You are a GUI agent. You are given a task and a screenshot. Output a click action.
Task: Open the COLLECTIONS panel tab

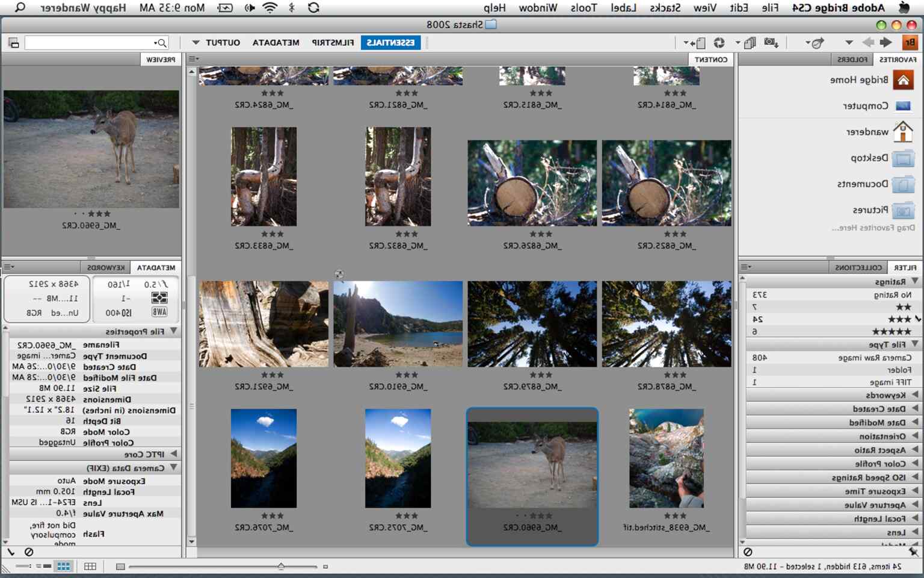858,267
